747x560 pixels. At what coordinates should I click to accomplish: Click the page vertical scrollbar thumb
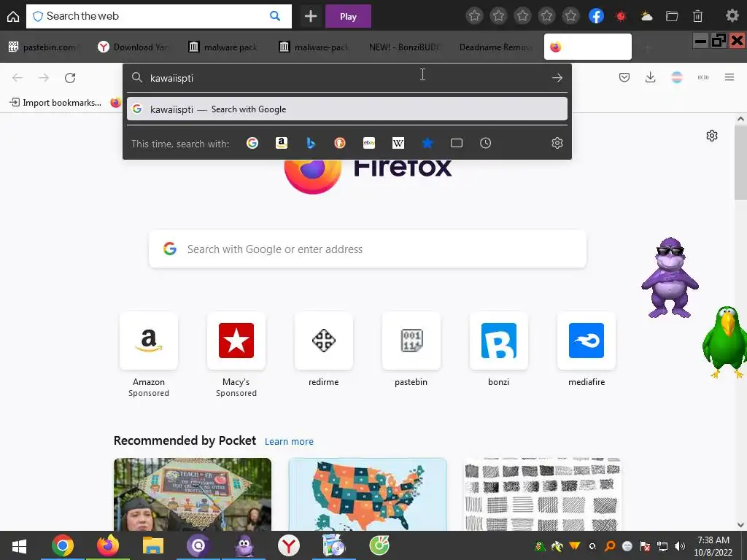(x=740, y=162)
